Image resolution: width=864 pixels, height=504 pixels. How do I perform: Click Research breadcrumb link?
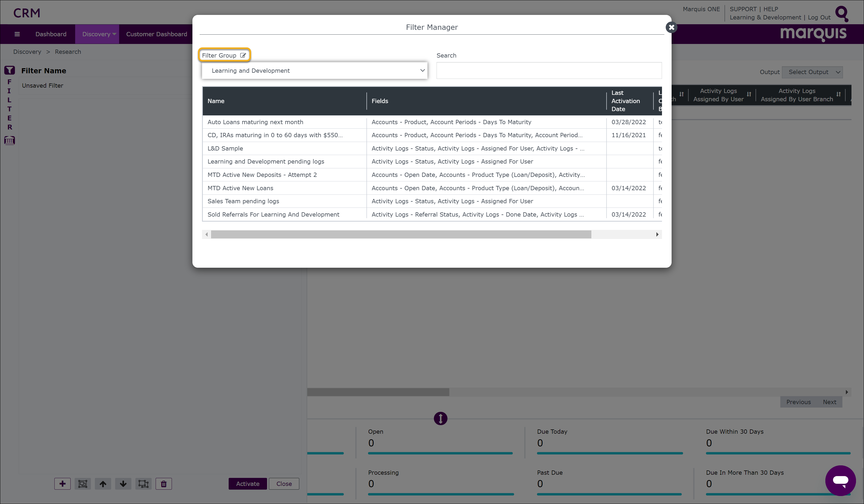(68, 52)
